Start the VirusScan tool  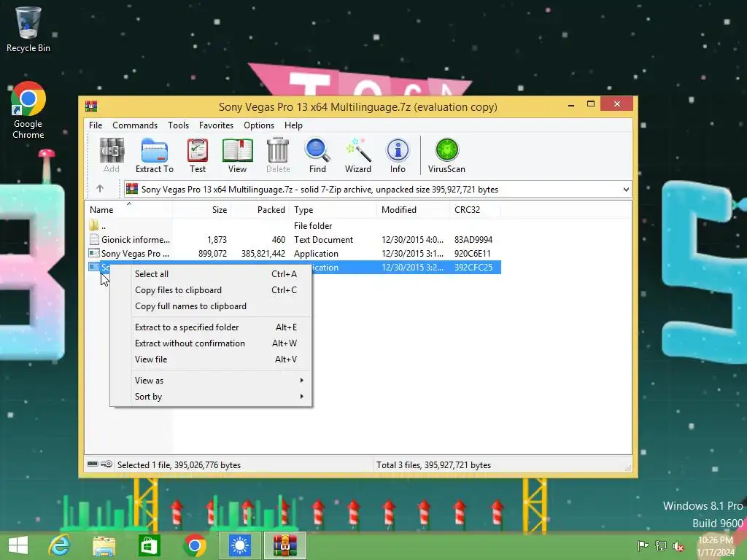pos(446,155)
